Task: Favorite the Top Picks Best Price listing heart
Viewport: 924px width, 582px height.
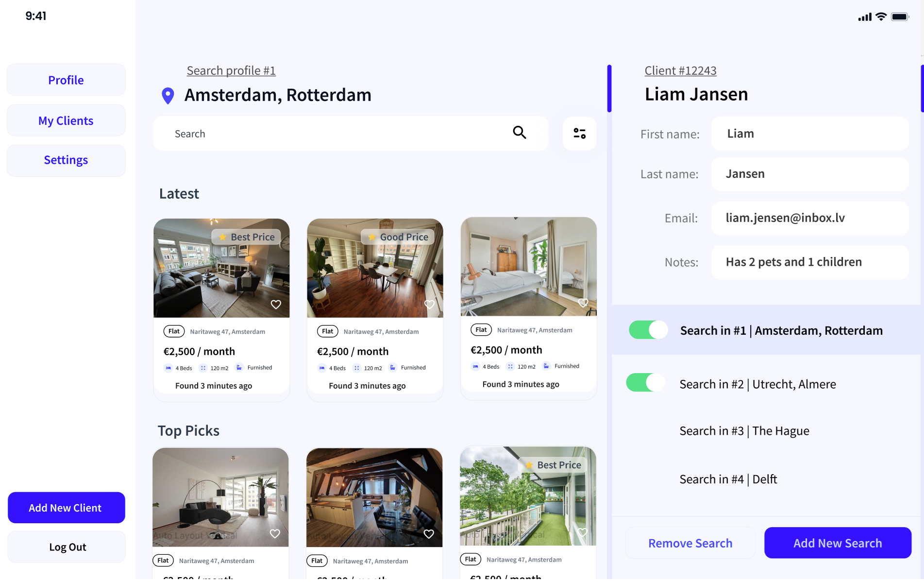Action: (582, 532)
